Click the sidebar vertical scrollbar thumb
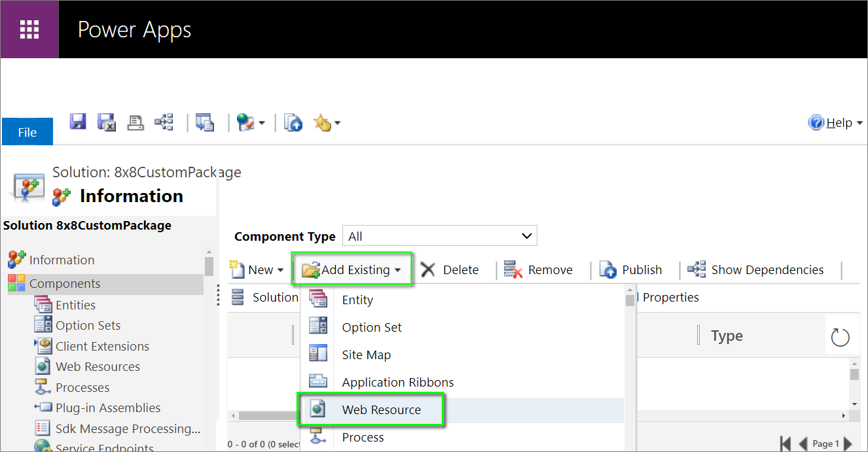 click(x=209, y=266)
